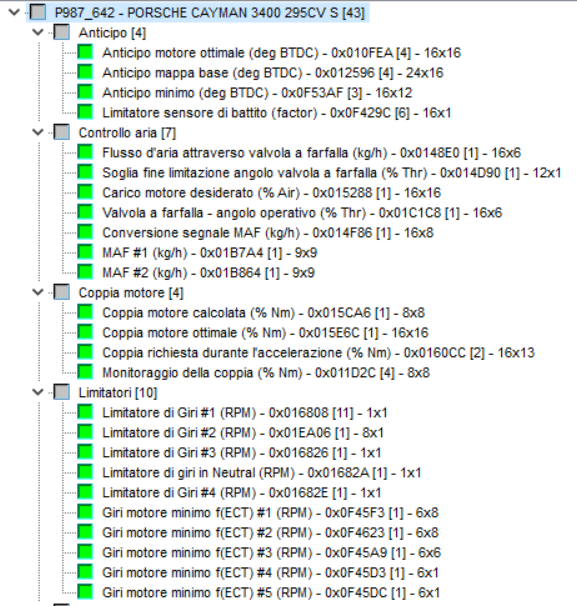Toggle the Limitatori group checkbox

61,392
